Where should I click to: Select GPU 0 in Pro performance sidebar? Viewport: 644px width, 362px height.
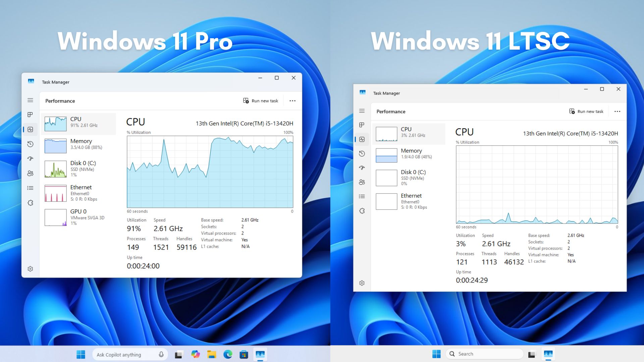79,216
